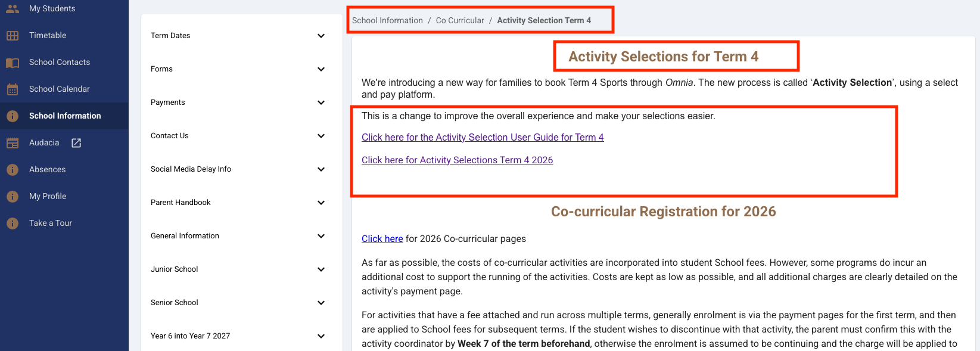
Task: Open the School Calendar icon
Action: click(13, 89)
